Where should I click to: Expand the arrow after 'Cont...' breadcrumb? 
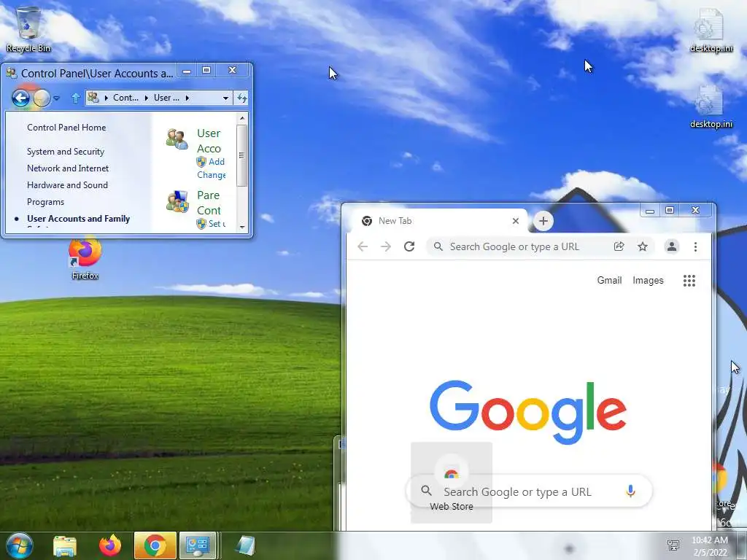pyautogui.click(x=146, y=98)
